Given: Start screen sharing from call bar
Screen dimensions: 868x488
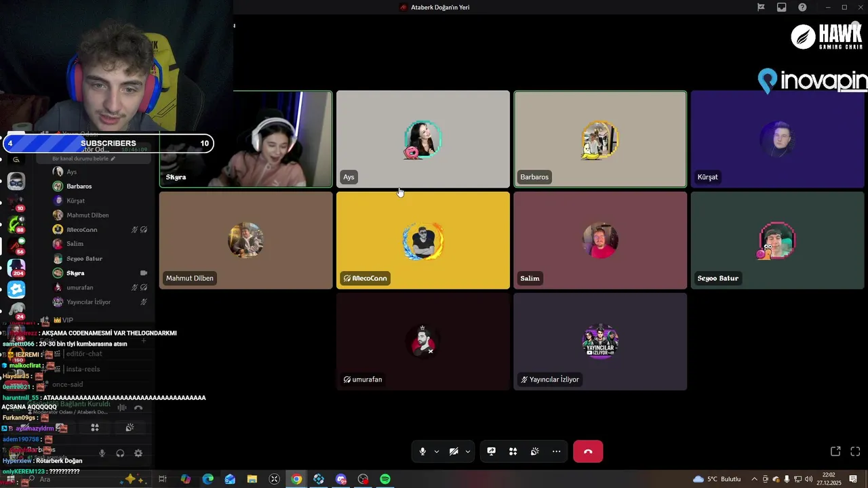Looking at the screenshot, I should [x=492, y=451].
